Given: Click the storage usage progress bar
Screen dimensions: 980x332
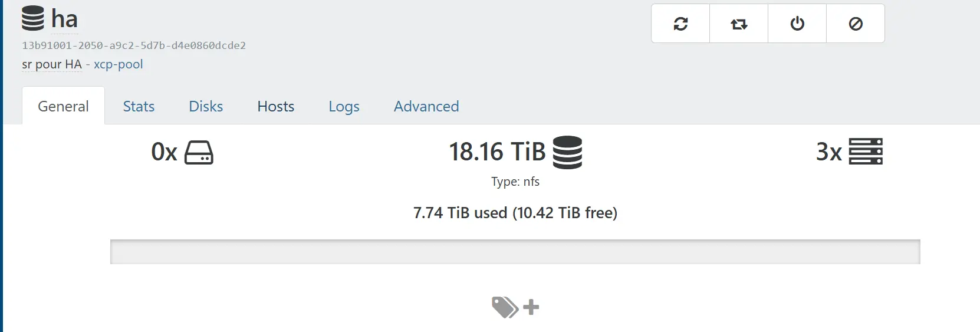Looking at the screenshot, I should (x=515, y=252).
